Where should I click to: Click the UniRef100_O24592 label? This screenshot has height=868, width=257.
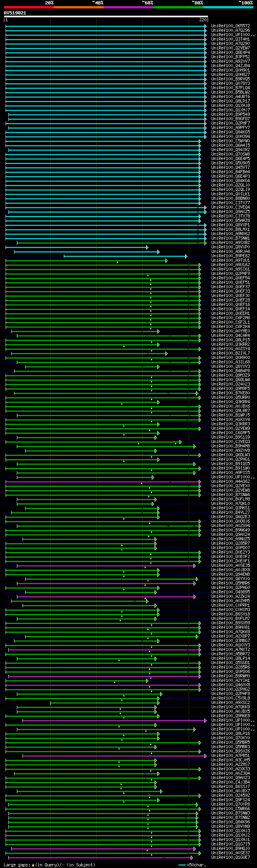point(230,796)
